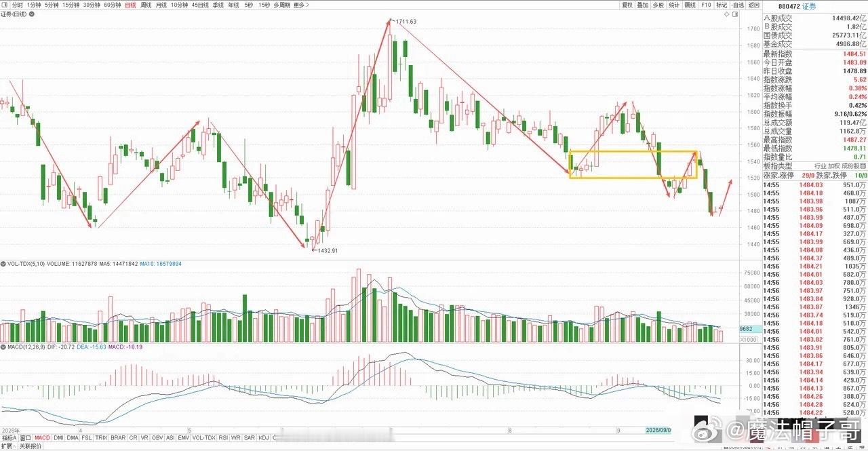Screen dimensions: 868x451
Task: Switch to the TRIX indicator tab
Action: [x=101, y=437]
